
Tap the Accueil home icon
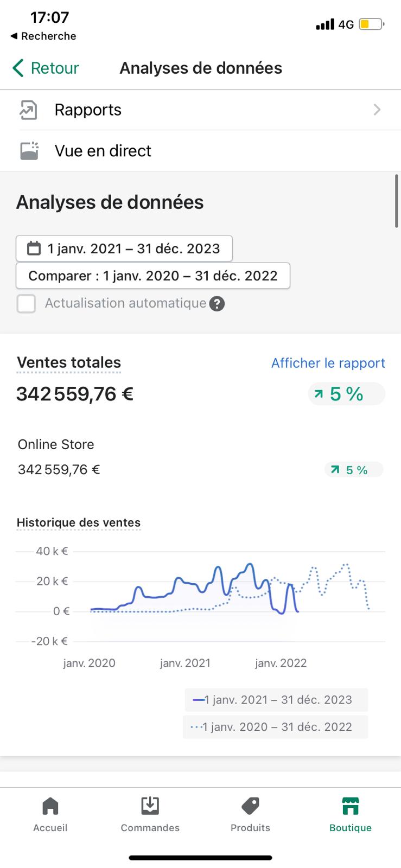tap(50, 806)
